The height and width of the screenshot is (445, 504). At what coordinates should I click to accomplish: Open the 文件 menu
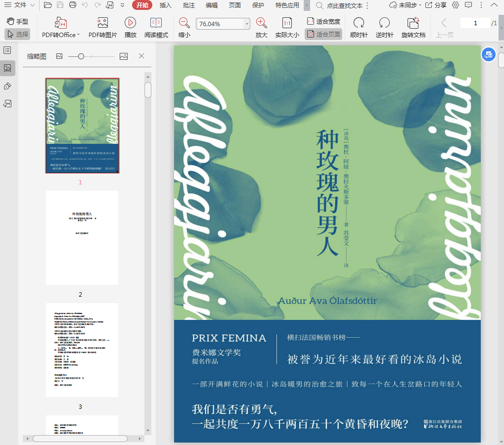(x=19, y=5)
